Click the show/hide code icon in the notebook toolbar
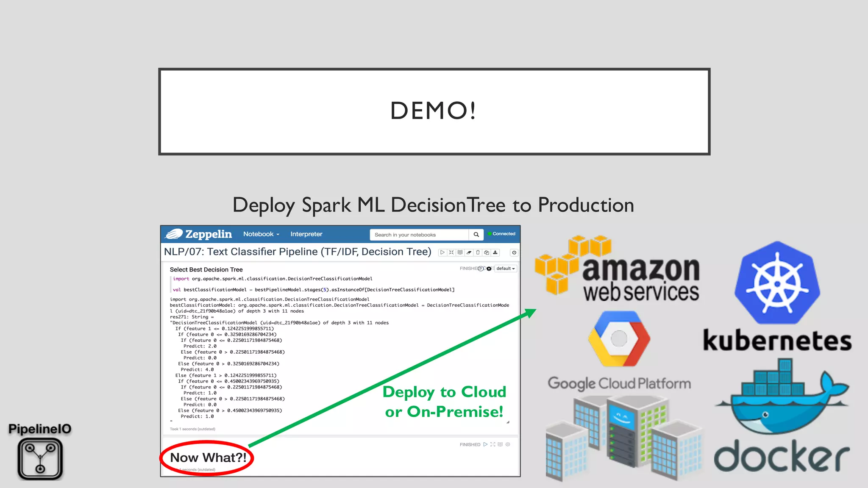868x488 pixels. (451, 252)
